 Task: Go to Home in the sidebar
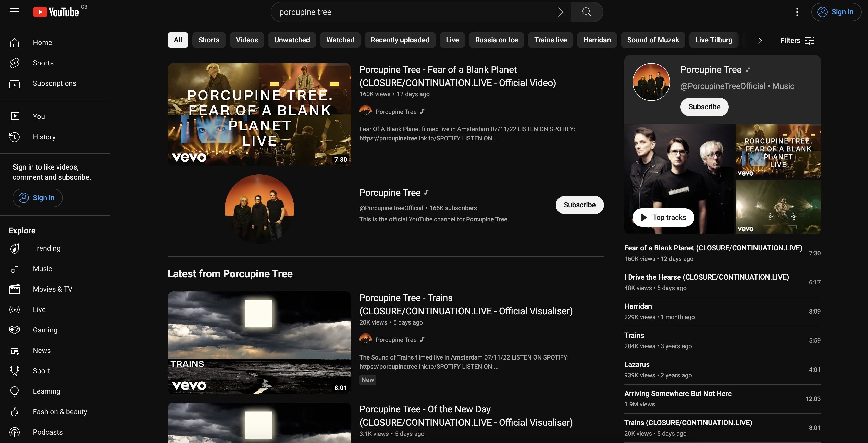click(x=55, y=42)
